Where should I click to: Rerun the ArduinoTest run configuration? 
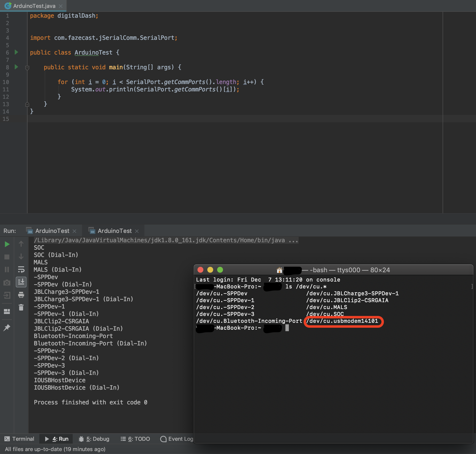7,244
